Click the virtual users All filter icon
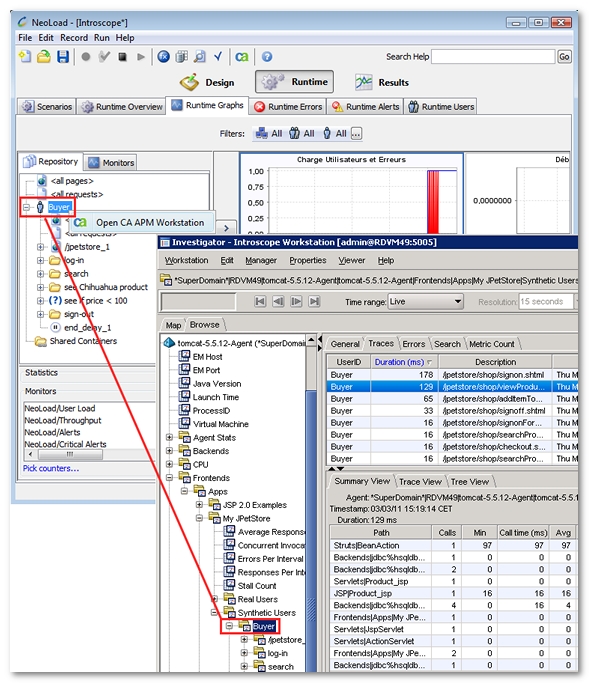 pyautogui.click(x=327, y=133)
